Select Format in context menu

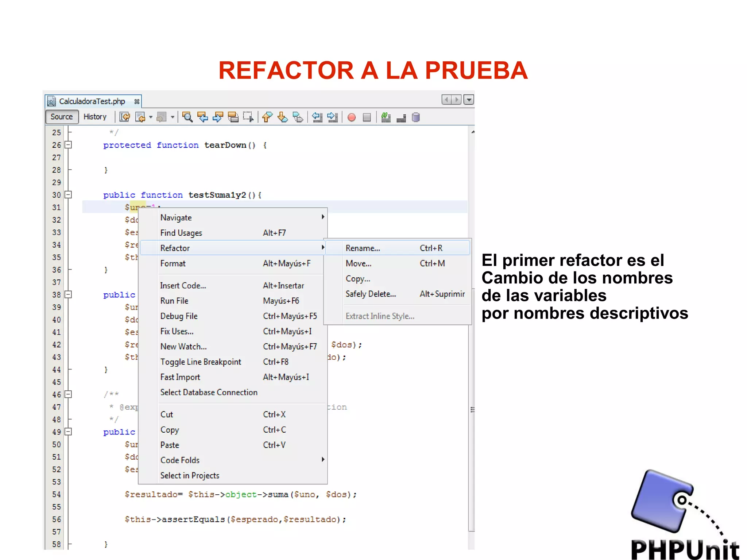(x=233, y=263)
